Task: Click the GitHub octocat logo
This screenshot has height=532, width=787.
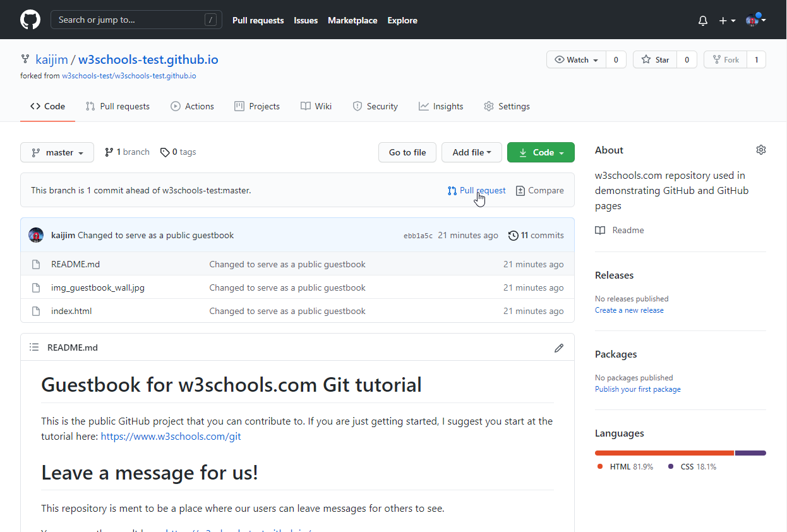Action: [x=30, y=20]
